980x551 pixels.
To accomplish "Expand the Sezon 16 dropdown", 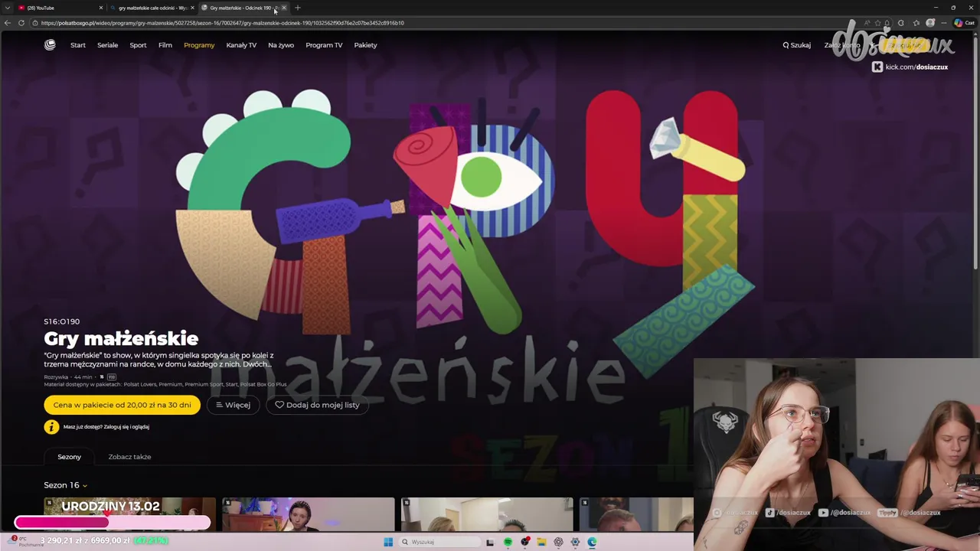I will point(66,485).
